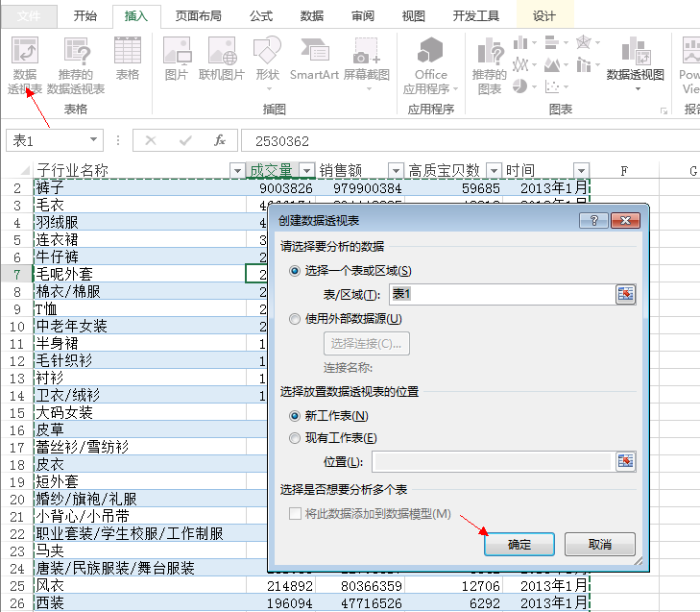Switch to the 视图 view tab
The height and width of the screenshot is (612, 700).
point(414,16)
